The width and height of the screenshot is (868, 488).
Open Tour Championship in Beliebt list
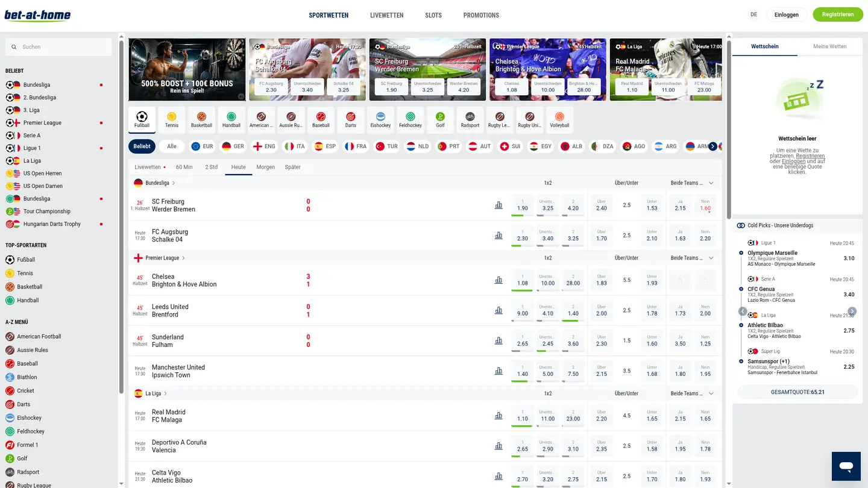pos(47,211)
